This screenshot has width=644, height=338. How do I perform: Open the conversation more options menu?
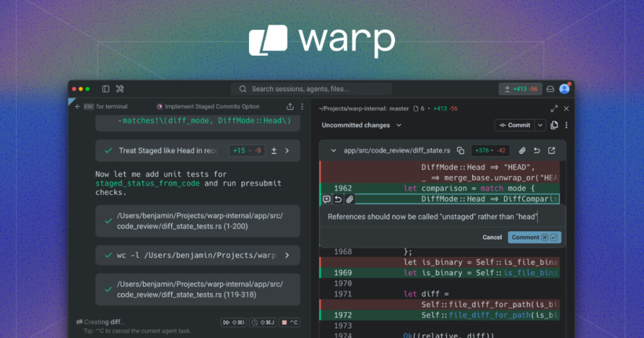(x=303, y=107)
